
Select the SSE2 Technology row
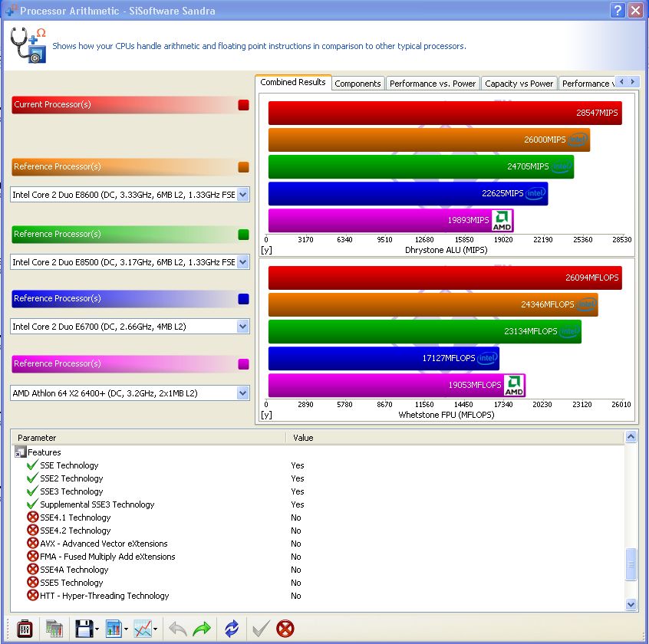[318, 478]
